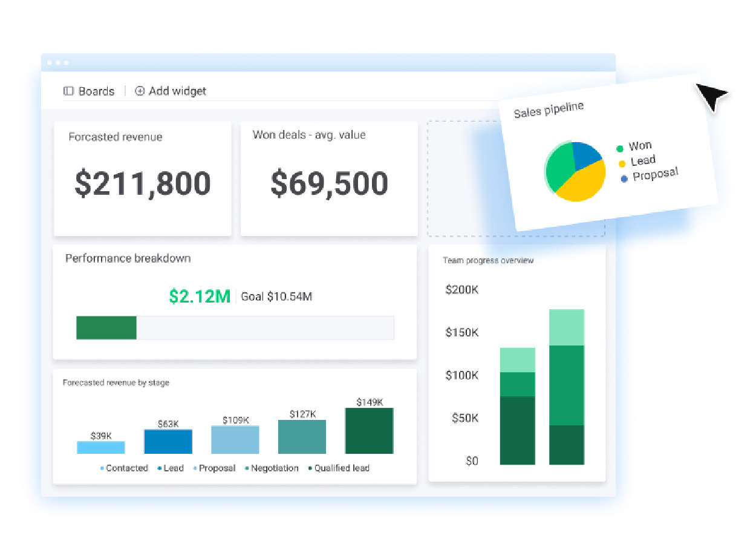Click the Performance breakdown progress bar
Image resolution: width=756 pixels, height=547 pixels.
coord(235,327)
